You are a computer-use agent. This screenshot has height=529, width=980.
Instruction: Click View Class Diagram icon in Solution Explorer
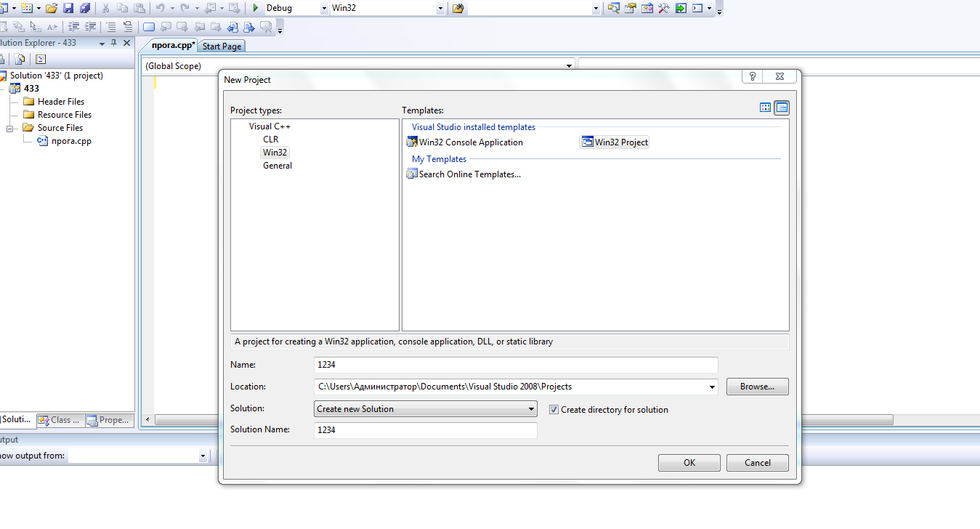pyautogui.click(x=41, y=60)
